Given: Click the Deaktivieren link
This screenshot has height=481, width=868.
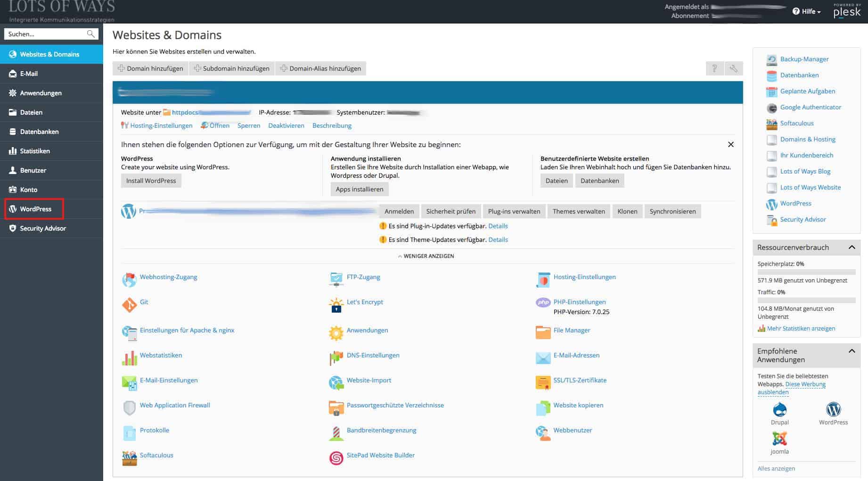Looking at the screenshot, I should coord(286,125).
